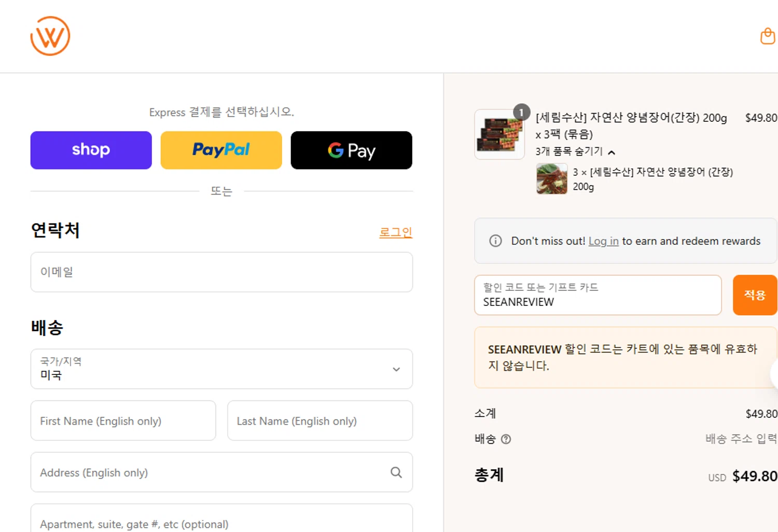Viewport: 778px width, 532px height.
Task: Click the info icon beside rewards message
Action: [495, 241]
